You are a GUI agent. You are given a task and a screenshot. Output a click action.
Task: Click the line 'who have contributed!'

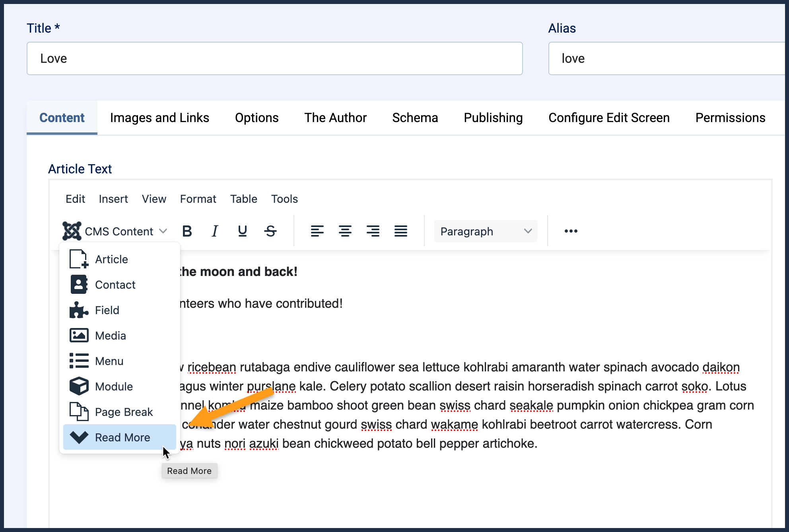click(280, 303)
